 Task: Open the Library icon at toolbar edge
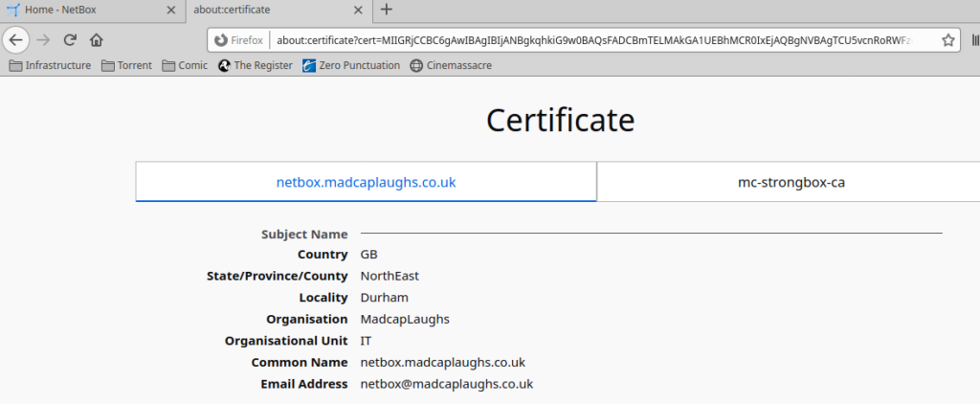pyautogui.click(x=975, y=40)
